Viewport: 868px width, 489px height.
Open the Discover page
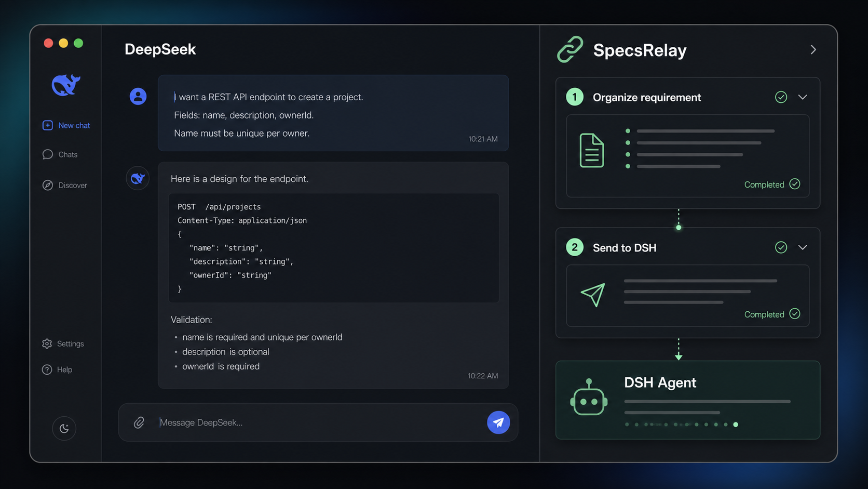(64, 185)
